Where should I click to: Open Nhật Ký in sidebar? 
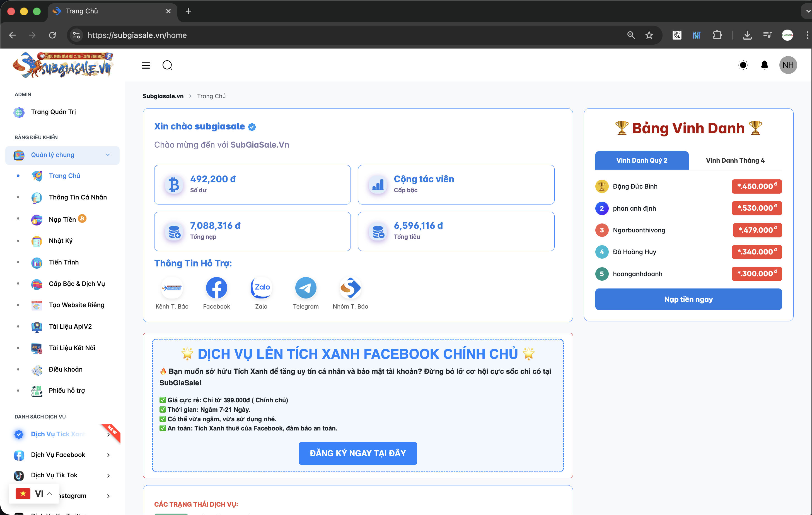pos(61,241)
